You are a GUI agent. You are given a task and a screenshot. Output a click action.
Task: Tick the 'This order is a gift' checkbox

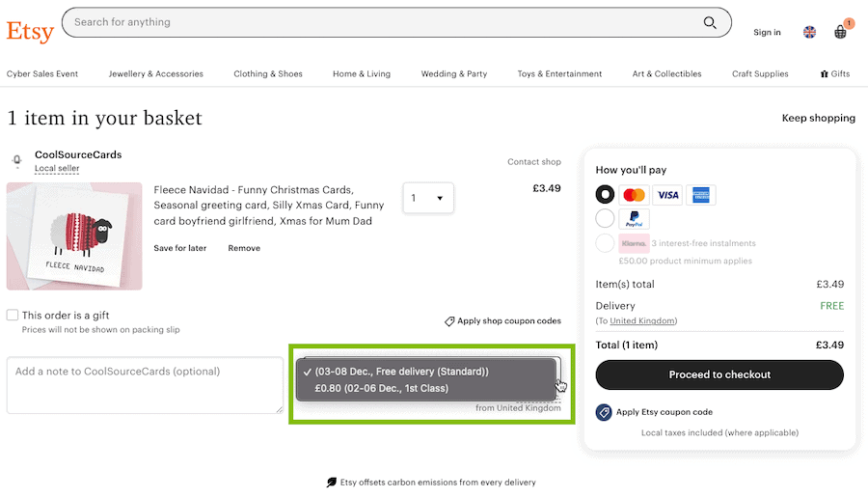pos(13,316)
